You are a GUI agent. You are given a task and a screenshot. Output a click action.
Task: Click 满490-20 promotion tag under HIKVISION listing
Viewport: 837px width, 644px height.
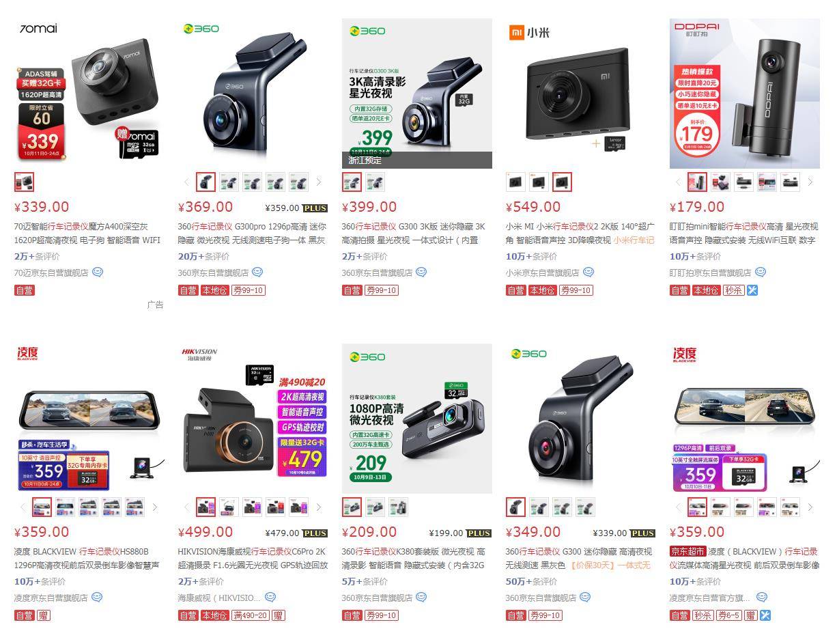pyautogui.click(x=250, y=615)
